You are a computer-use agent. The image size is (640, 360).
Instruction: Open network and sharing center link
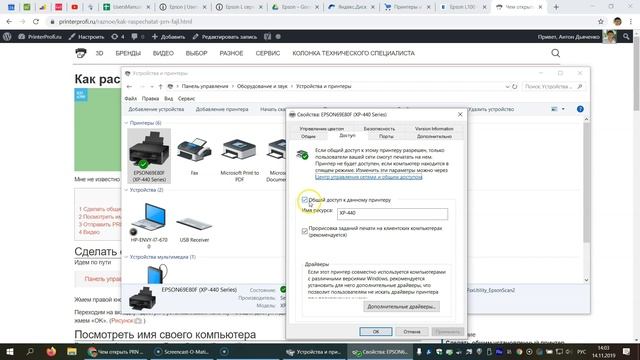369,177
